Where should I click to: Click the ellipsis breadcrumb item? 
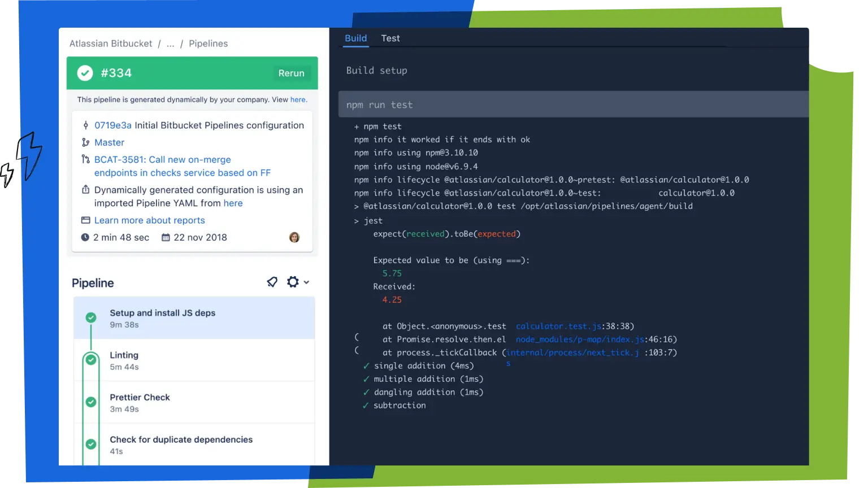[x=171, y=43]
